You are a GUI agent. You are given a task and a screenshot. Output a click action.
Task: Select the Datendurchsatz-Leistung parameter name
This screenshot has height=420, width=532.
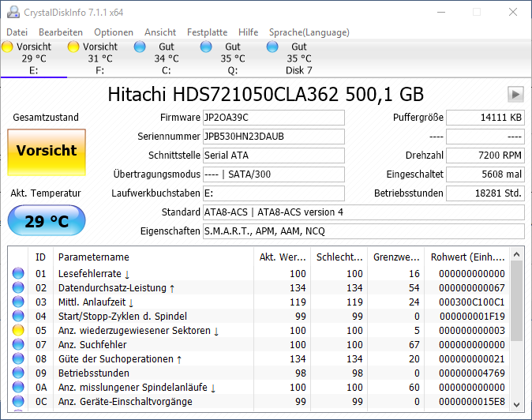[x=116, y=287]
